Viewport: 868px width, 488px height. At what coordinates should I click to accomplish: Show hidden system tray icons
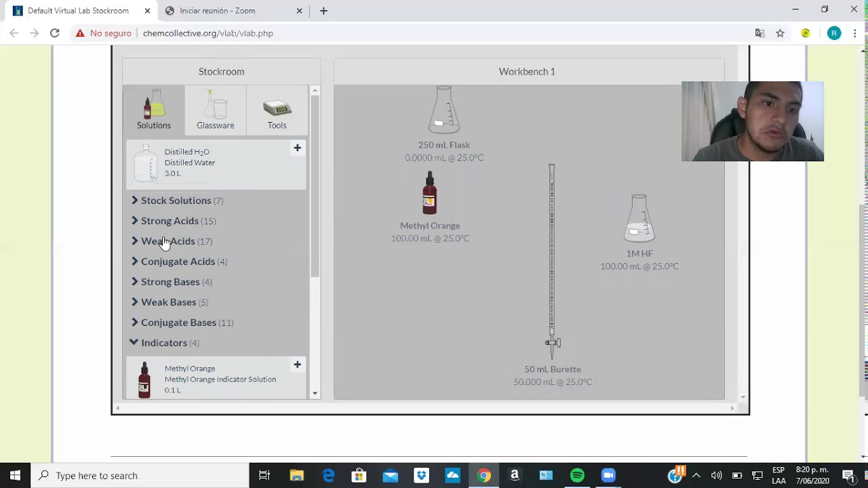coord(696,475)
